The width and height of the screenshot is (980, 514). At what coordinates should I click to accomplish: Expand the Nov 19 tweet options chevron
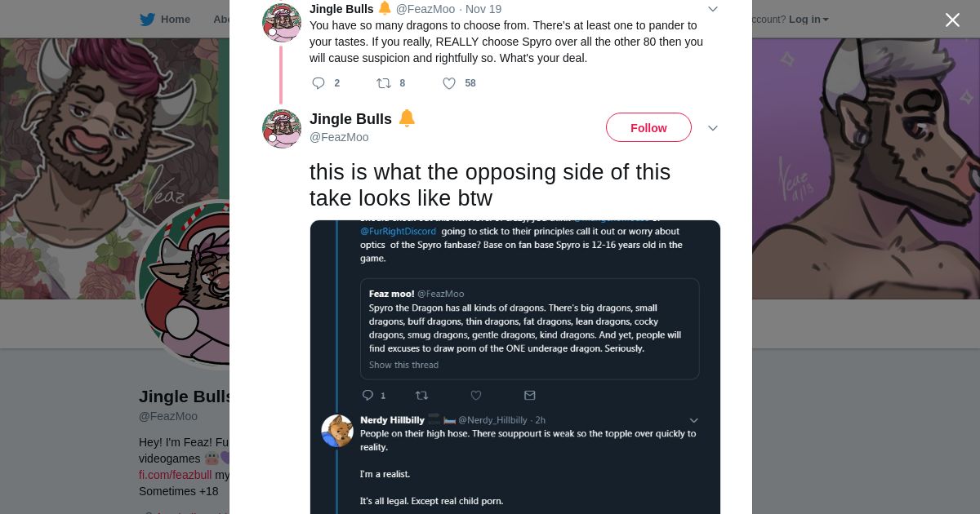[712, 9]
